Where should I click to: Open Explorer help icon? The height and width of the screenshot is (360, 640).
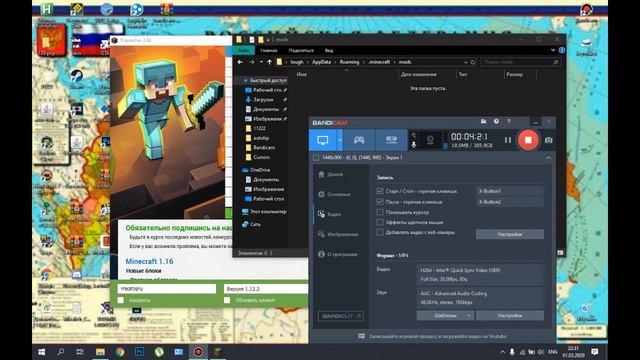point(562,50)
